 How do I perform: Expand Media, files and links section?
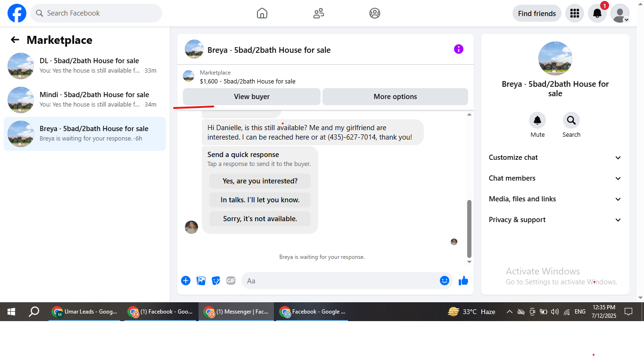[x=555, y=199]
